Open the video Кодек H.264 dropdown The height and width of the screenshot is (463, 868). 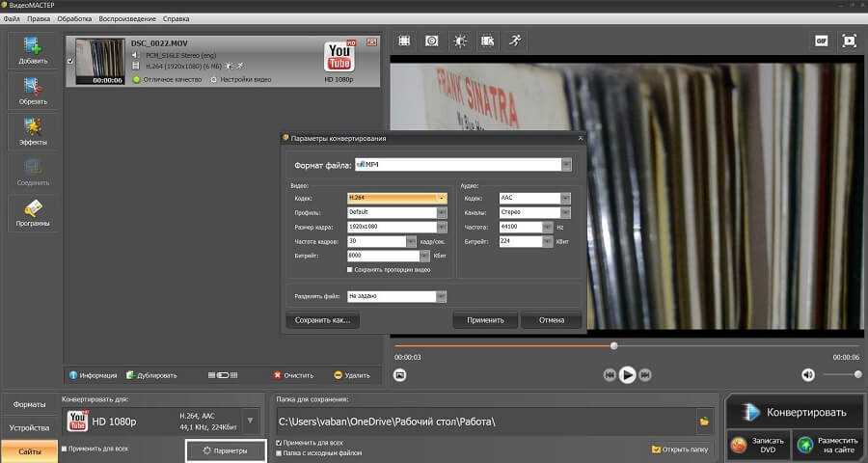click(x=442, y=198)
